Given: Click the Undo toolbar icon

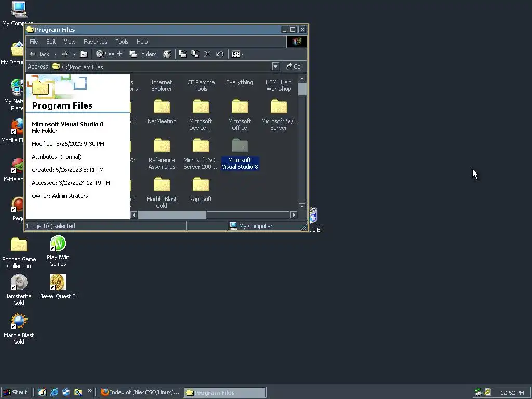Looking at the screenshot, I should [220, 54].
